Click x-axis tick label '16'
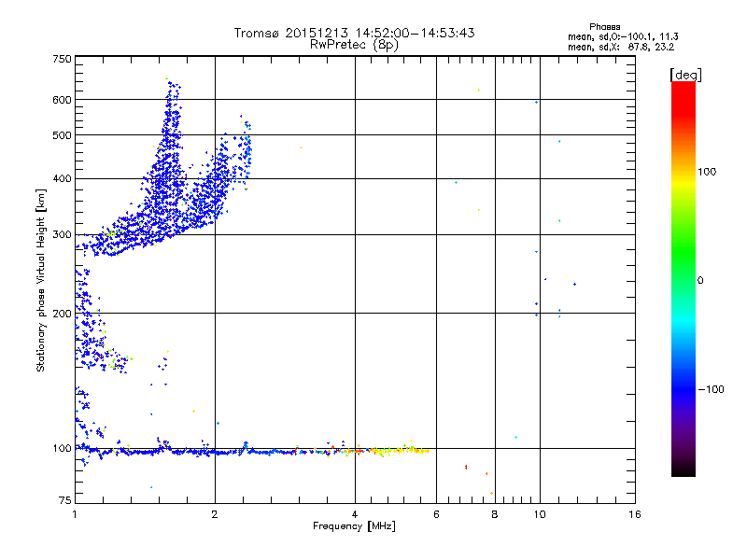This screenshot has width=747, height=560. click(635, 514)
